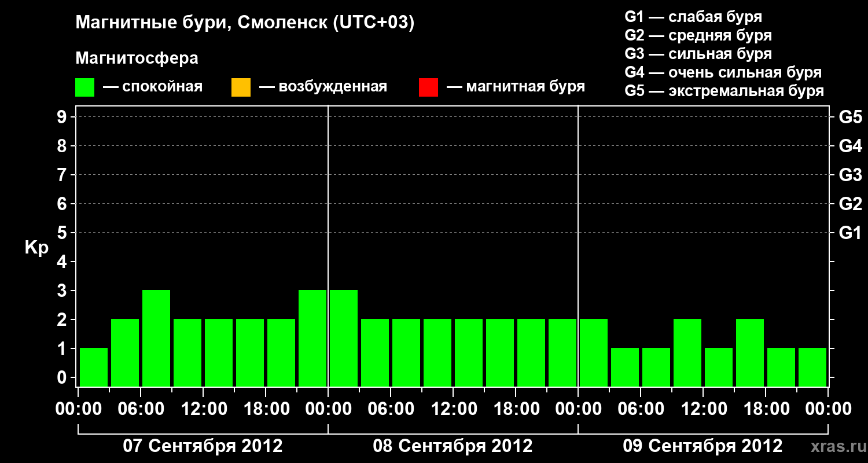This screenshot has height=463, width=868.
Task: Click the red 'магнитная буря' legend swatch
Action: click(428, 87)
